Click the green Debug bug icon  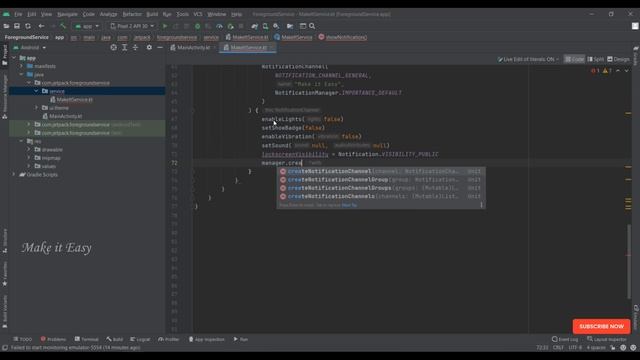point(198,26)
